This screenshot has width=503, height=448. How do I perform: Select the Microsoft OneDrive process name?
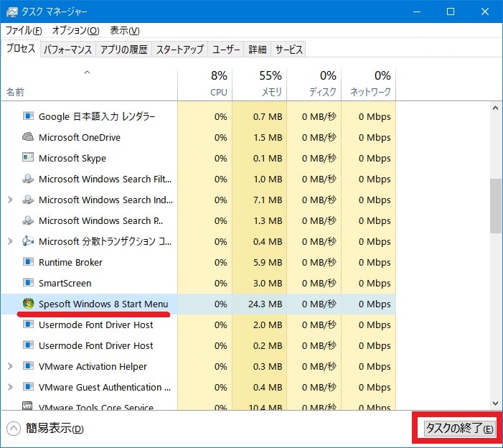tap(80, 137)
